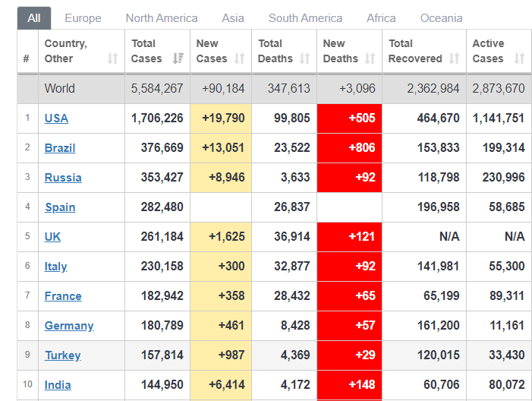
Task: Visit the Germany country page link
Action: [69, 325]
